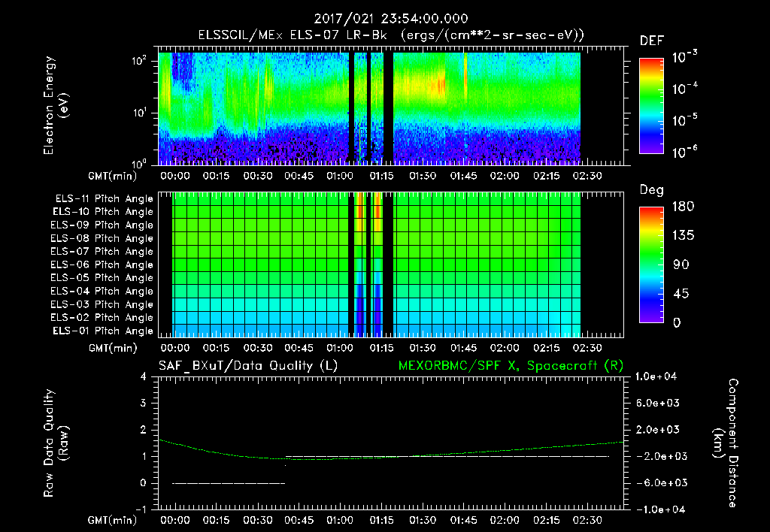Click GMT(min) label under the pitch angle panel

coord(113,349)
